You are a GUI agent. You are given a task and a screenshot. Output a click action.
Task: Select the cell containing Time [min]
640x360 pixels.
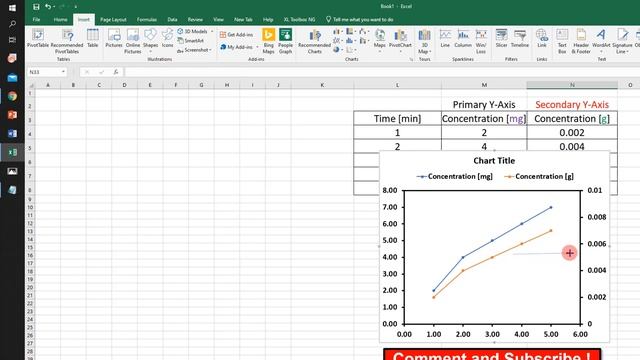click(x=397, y=119)
